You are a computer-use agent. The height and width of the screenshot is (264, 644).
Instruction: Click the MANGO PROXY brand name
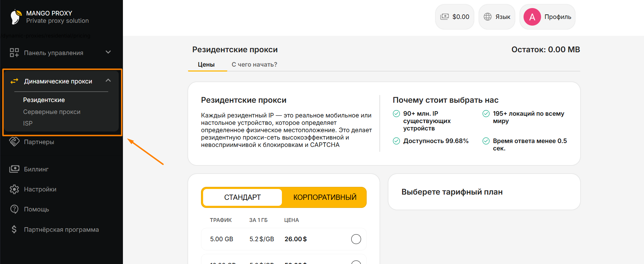point(49,13)
